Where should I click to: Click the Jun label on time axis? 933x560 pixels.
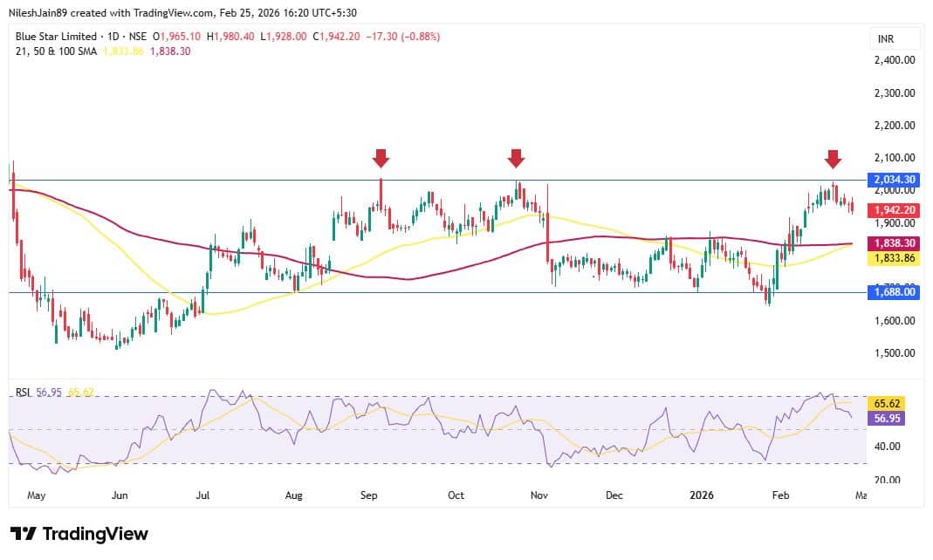(x=120, y=495)
